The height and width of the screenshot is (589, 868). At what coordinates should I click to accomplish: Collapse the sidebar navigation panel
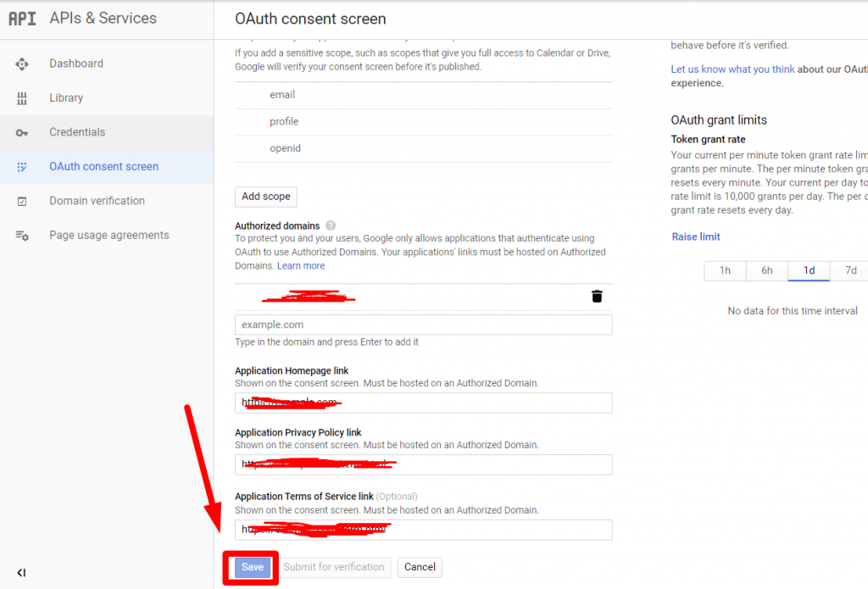point(21,572)
